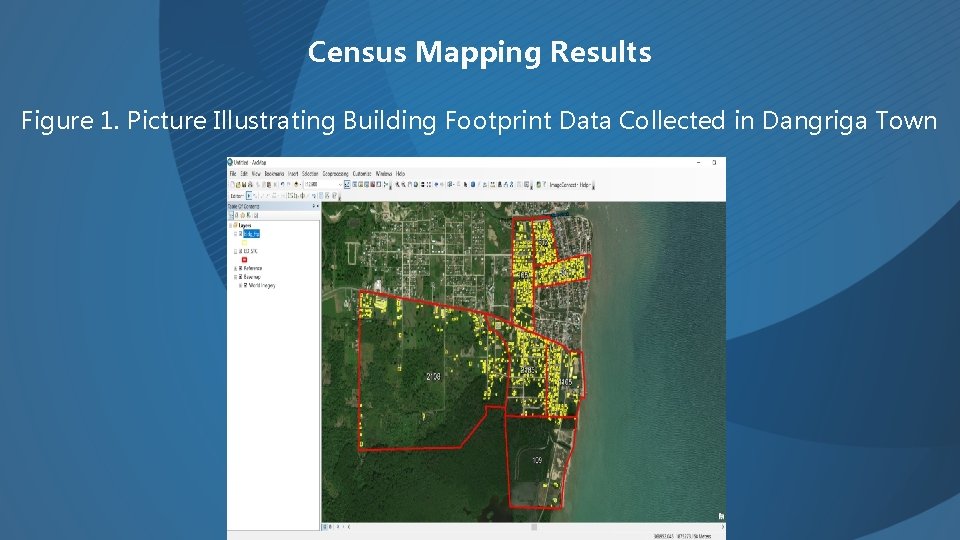Select the Identify tool
The image size is (960, 540).
[x=473, y=184]
